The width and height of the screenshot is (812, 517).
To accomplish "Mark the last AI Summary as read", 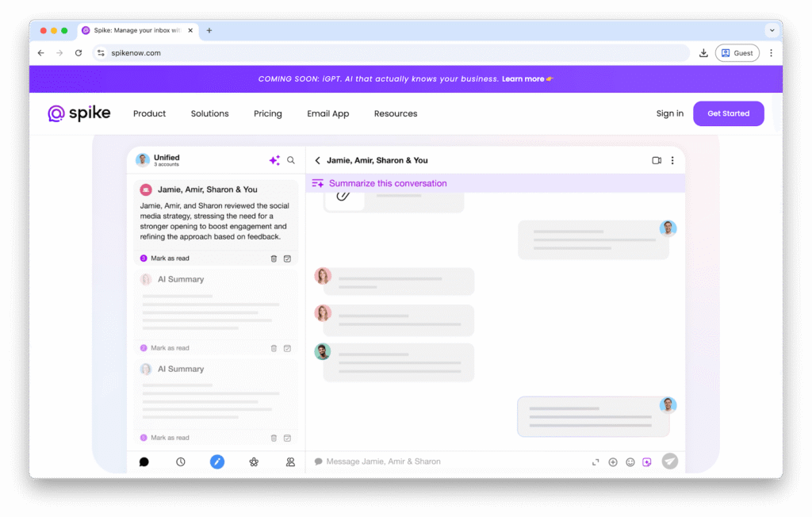I will (x=170, y=438).
